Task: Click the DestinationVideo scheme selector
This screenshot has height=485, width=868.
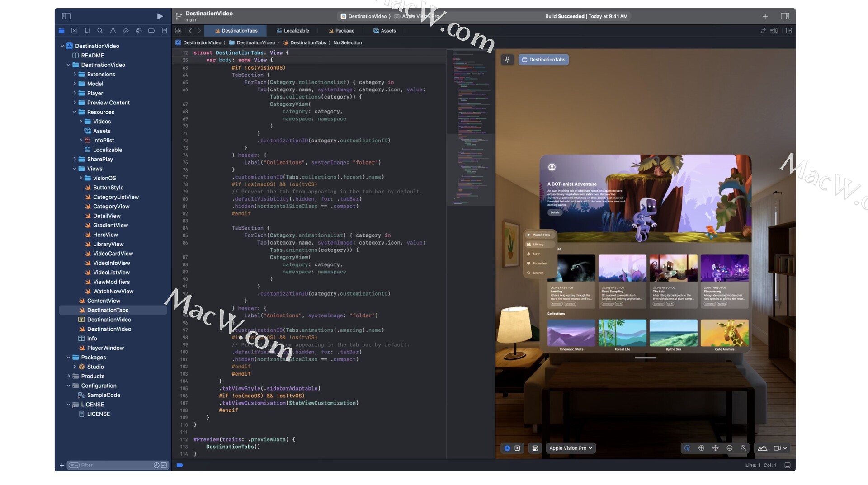Action: [363, 16]
